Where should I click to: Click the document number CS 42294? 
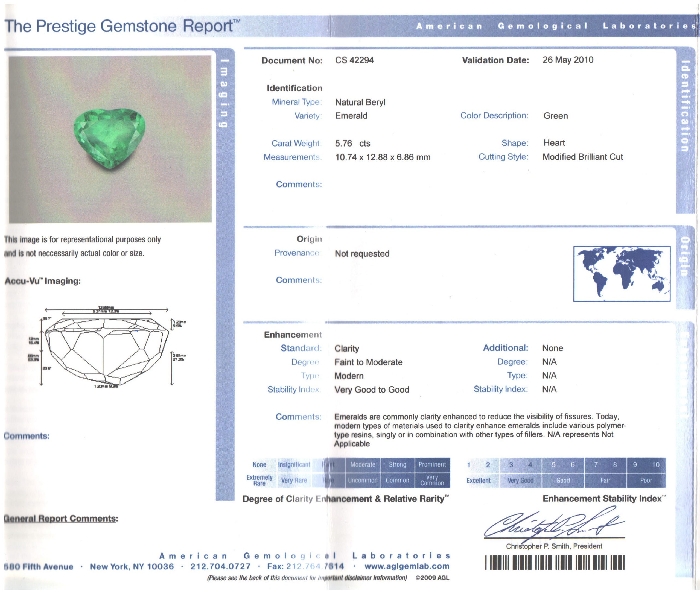(354, 60)
